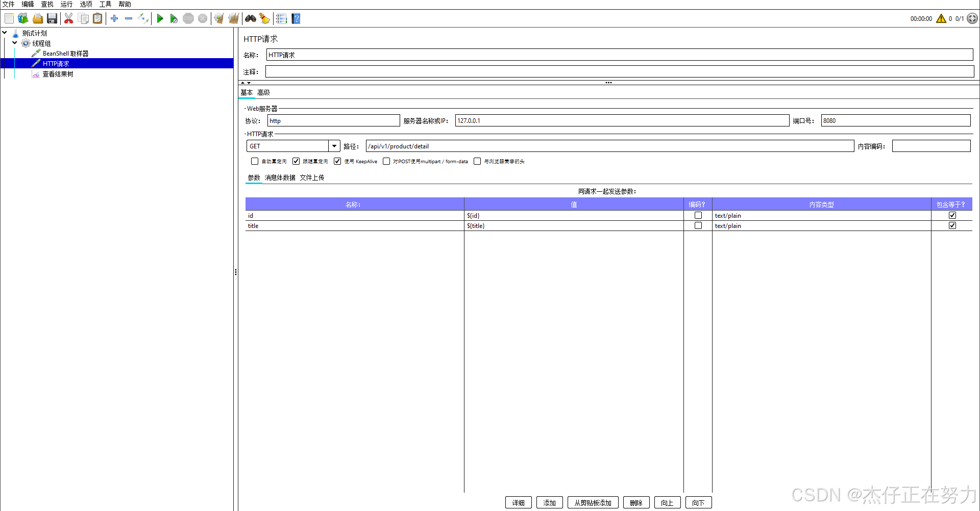
Task: Open the Function helper list icon
Action: click(281, 19)
